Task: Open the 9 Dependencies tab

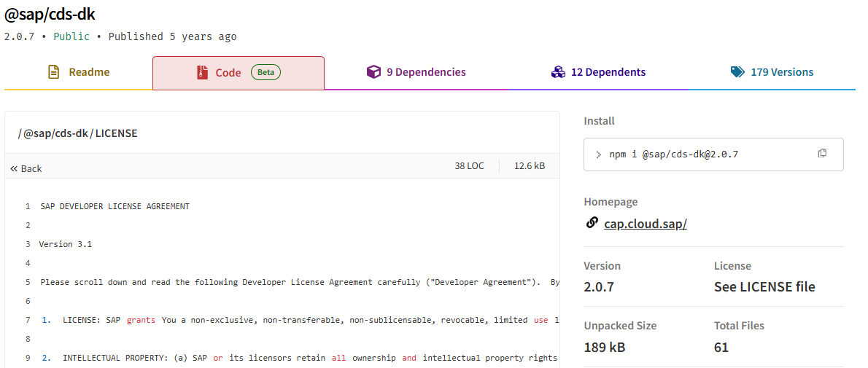Action: click(x=416, y=72)
